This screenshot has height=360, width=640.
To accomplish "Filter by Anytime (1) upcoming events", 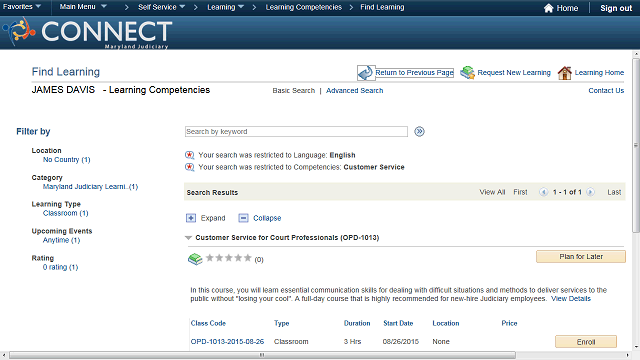I will [61, 240].
